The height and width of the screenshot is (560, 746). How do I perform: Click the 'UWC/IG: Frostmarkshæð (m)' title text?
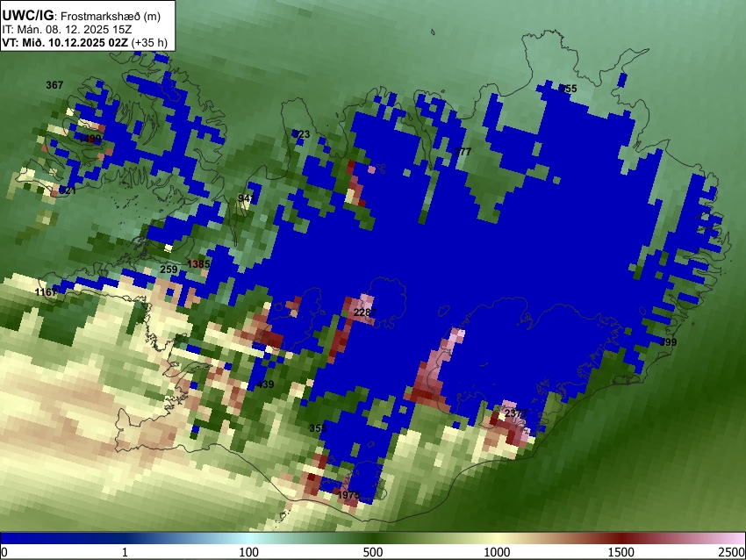82,16
